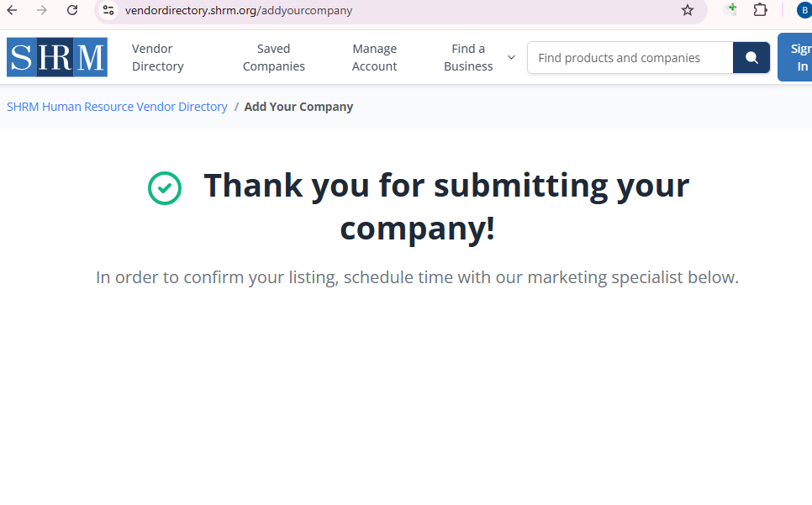Click the browser address bar URL

tap(239, 11)
